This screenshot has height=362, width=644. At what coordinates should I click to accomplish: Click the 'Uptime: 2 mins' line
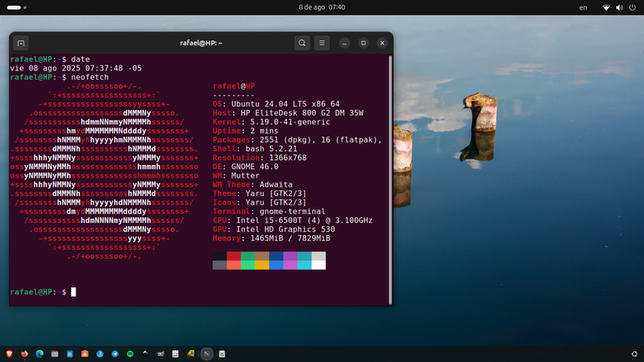tap(245, 131)
